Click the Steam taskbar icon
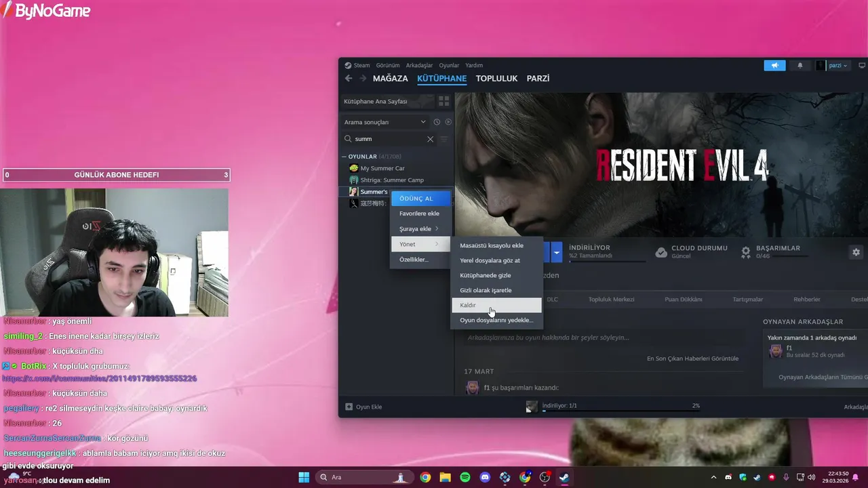 (564, 477)
